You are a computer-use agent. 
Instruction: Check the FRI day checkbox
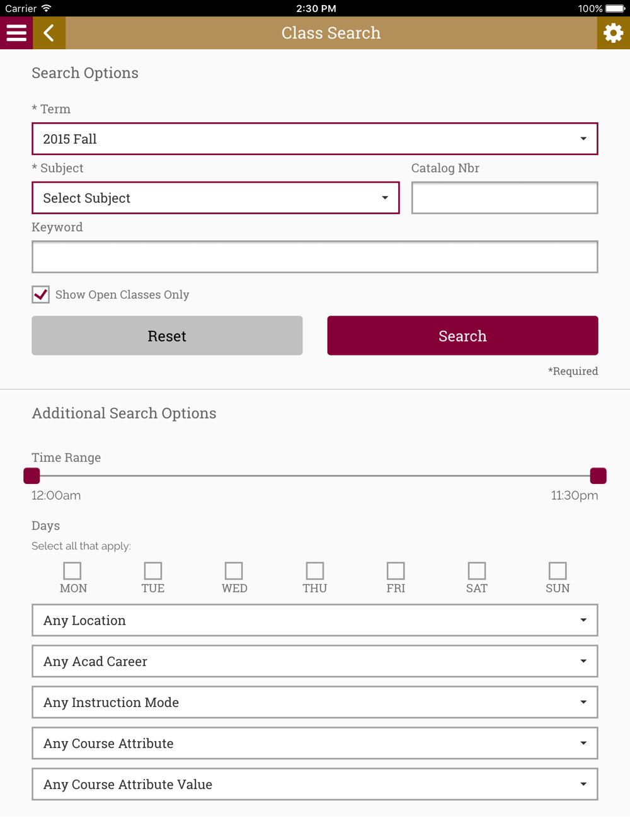click(x=396, y=571)
